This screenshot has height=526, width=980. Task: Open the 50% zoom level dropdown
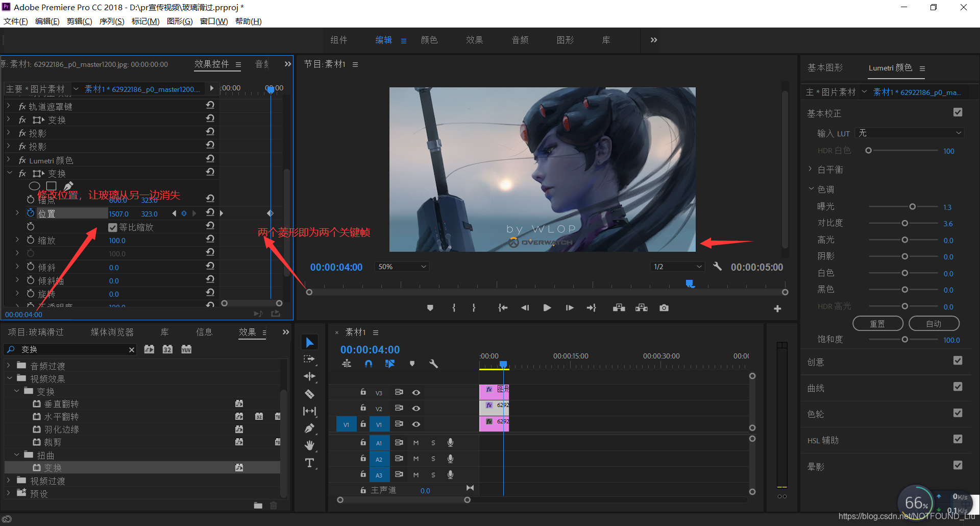point(402,267)
